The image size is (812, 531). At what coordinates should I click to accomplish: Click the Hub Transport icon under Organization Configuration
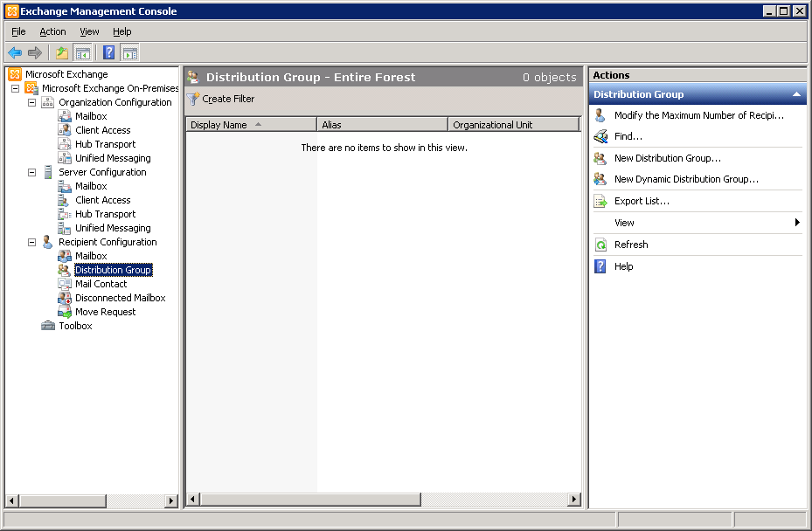(x=64, y=144)
